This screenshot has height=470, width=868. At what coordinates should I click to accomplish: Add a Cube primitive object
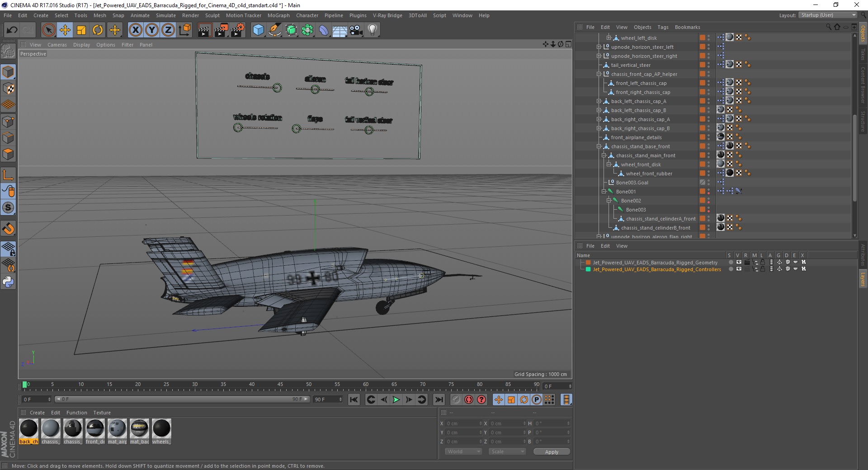[x=258, y=30]
